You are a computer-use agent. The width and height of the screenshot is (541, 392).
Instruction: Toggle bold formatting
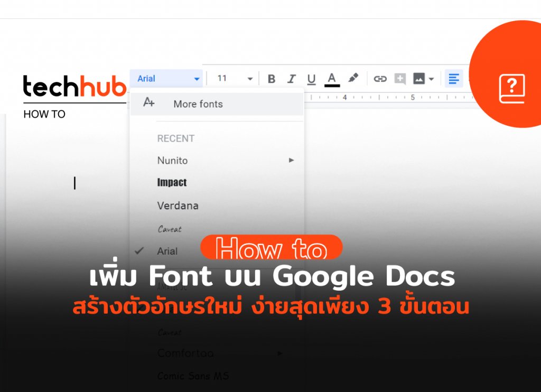click(271, 78)
